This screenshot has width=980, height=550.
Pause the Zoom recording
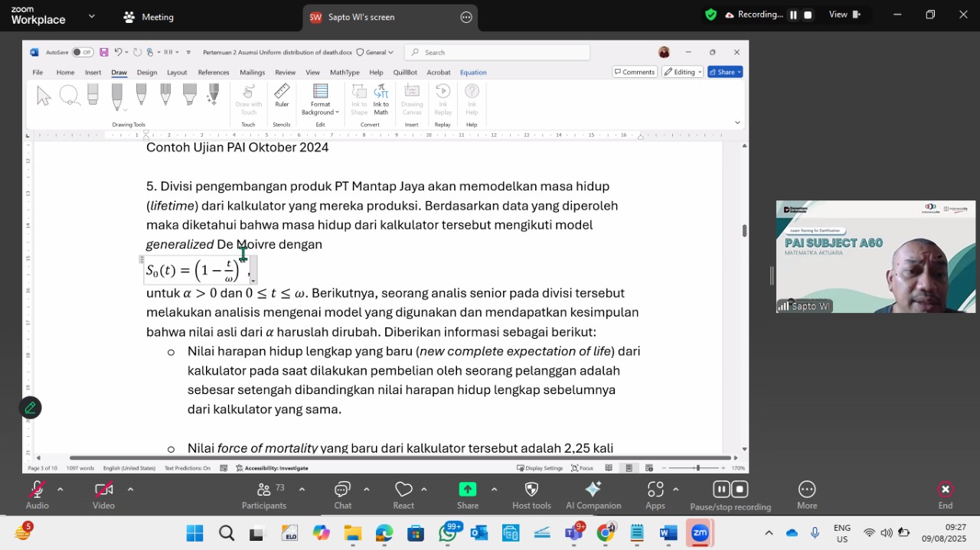click(793, 15)
